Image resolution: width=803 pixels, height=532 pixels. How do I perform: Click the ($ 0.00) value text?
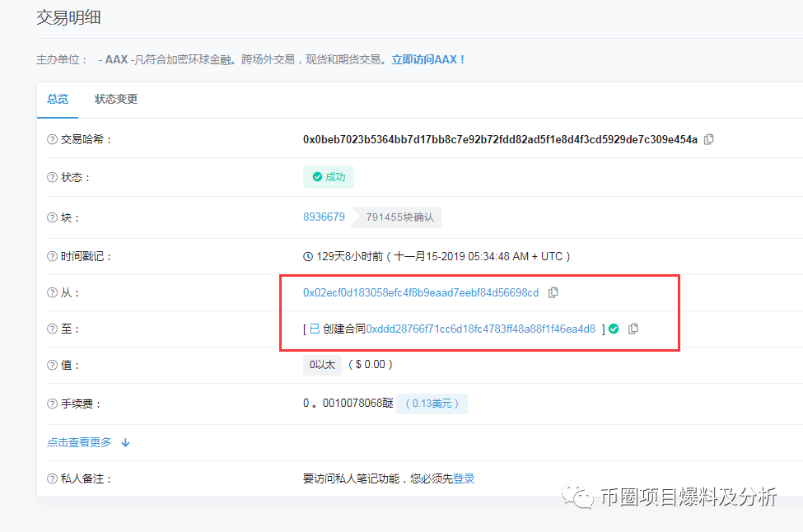371,365
